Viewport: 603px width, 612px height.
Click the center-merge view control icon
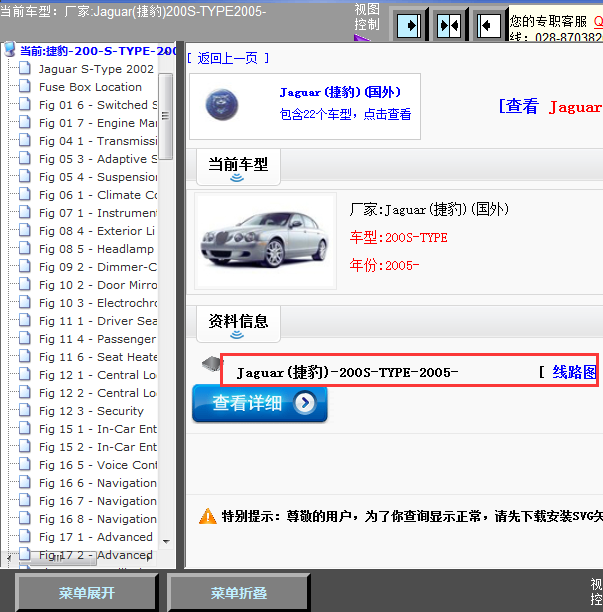pos(449,25)
